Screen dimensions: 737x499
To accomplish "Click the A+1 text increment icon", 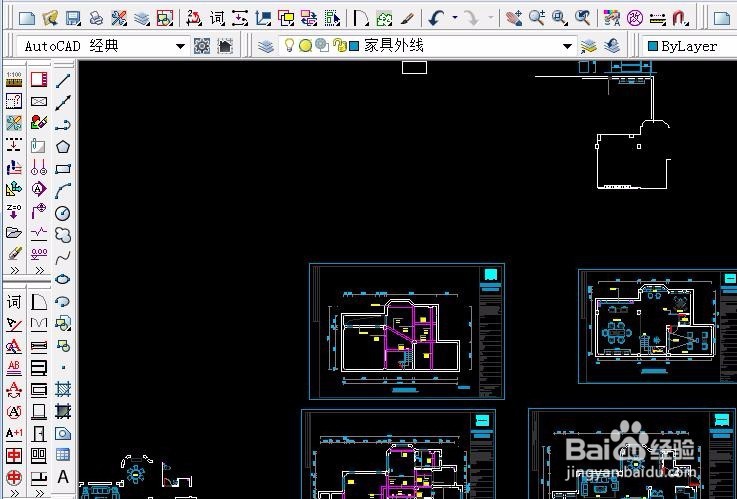I will (x=14, y=433).
